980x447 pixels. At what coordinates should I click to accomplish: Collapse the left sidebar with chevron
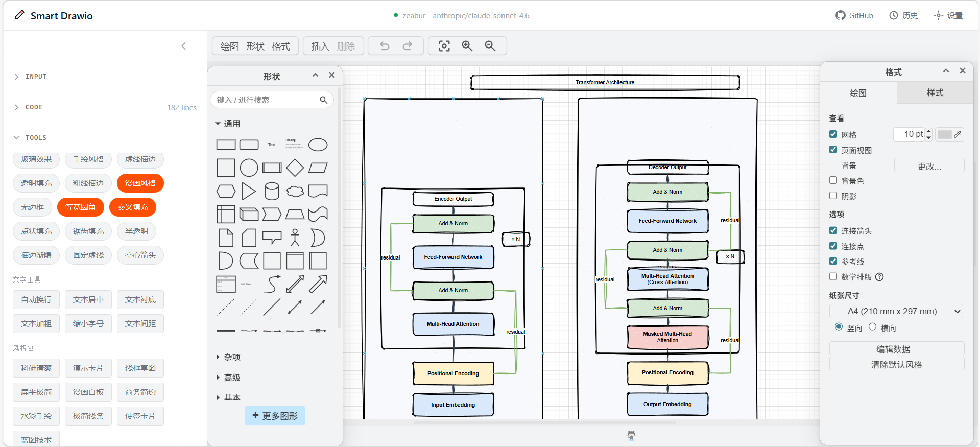(184, 46)
